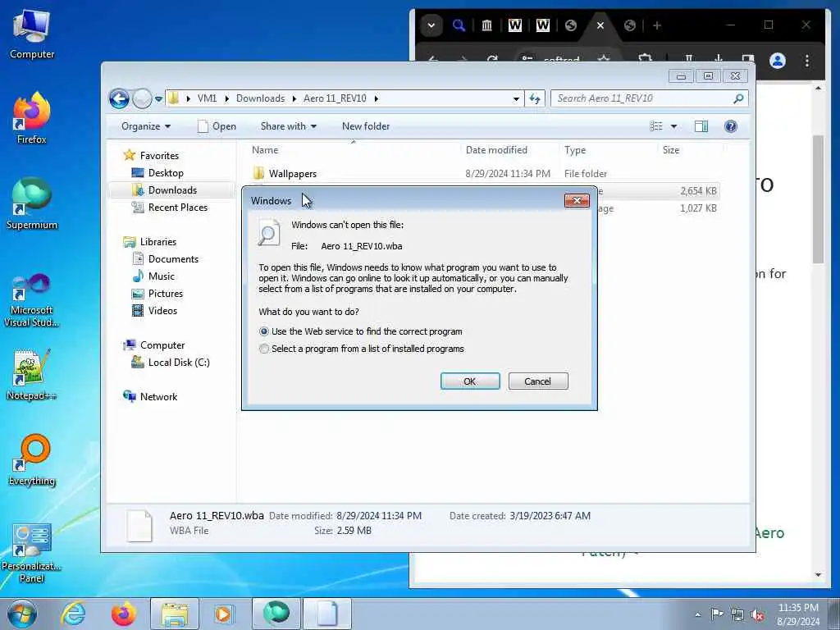The width and height of the screenshot is (840, 630).
Task: Select Network in the navigation pane
Action: 158,397
